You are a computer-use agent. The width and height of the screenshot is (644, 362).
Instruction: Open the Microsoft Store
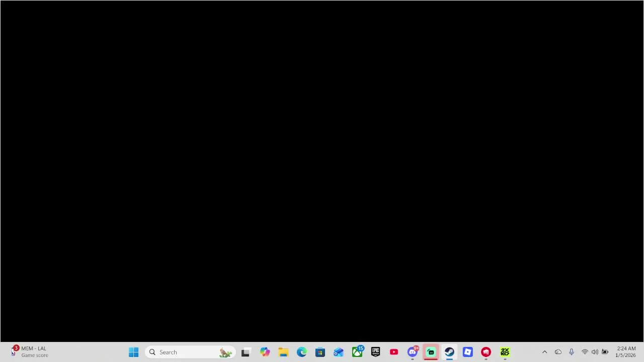[x=320, y=352]
